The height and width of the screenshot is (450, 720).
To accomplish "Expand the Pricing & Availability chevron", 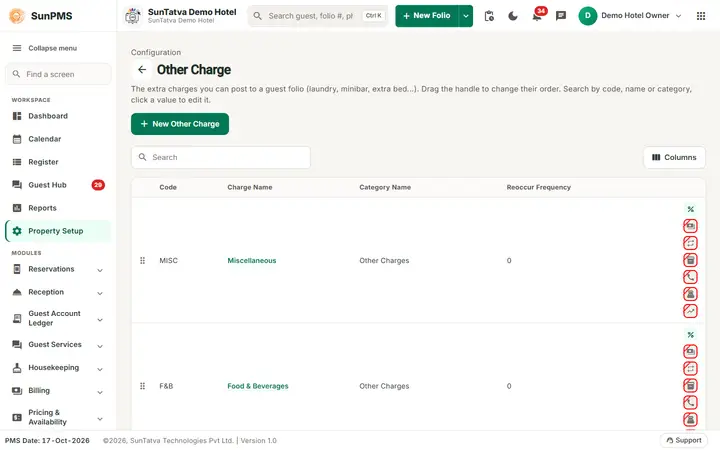I will click(100, 419).
